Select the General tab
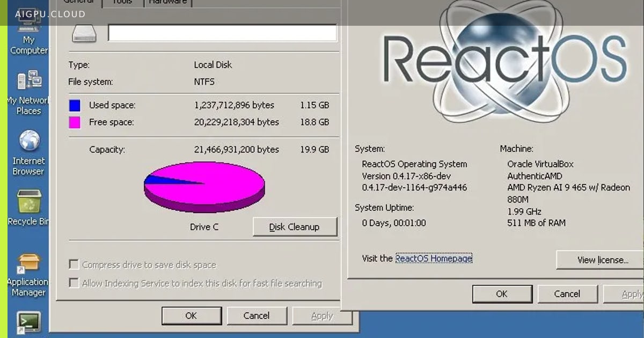 tap(78, 3)
